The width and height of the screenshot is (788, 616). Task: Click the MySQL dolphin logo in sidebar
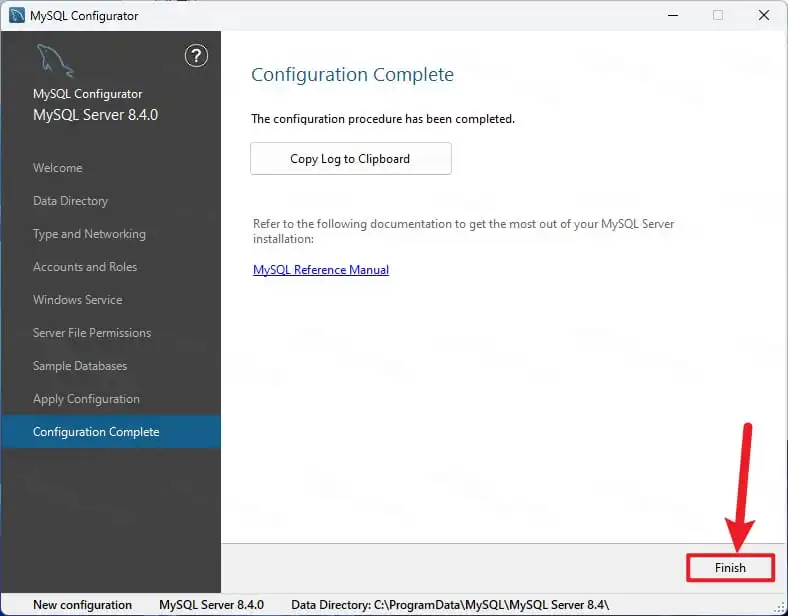(x=55, y=61)
